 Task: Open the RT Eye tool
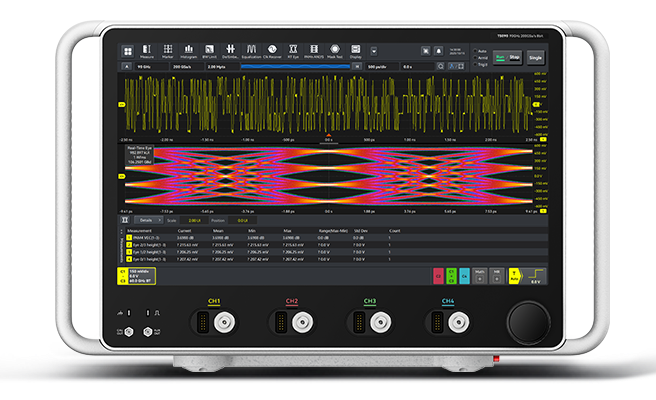click(x=293, y=51)
